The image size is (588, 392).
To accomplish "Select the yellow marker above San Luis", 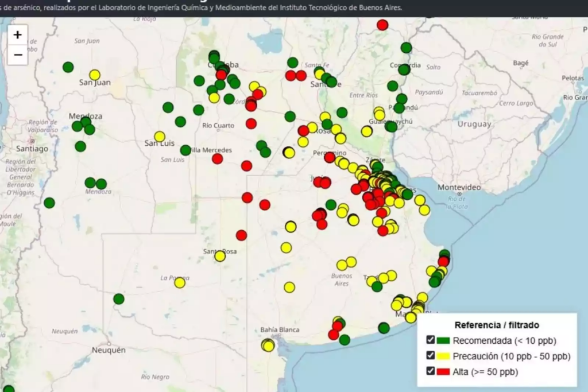I will [160, 137].
